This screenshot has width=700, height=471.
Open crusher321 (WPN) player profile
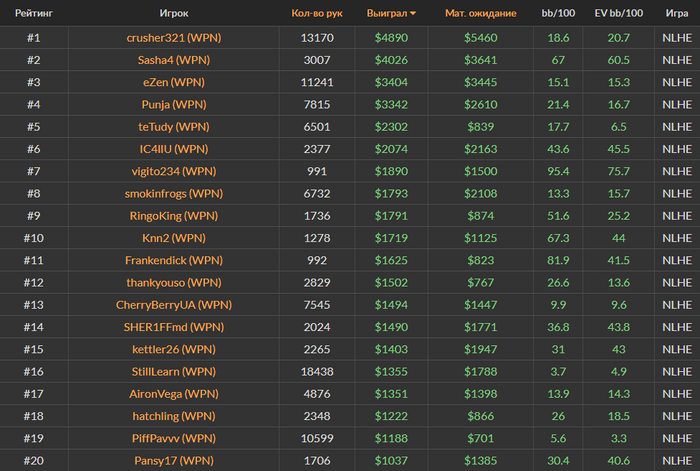tap(174, 38)
